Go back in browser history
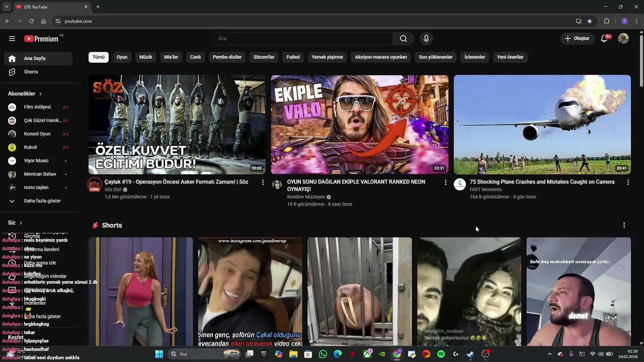 click(7, 21)
